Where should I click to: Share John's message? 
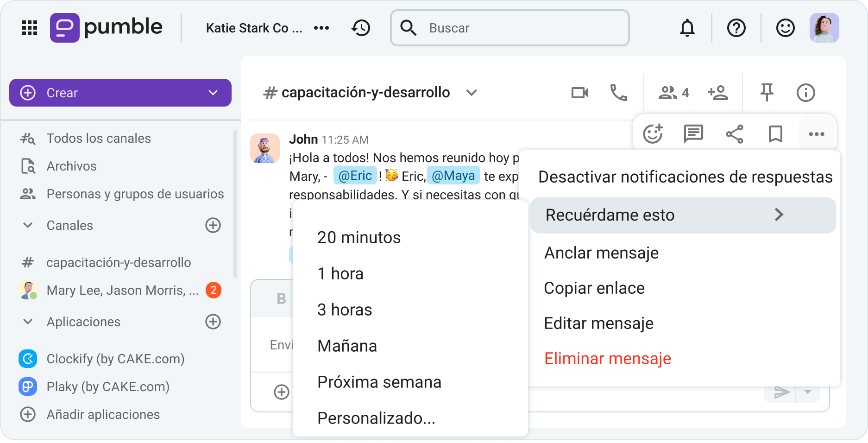point(735,134)
